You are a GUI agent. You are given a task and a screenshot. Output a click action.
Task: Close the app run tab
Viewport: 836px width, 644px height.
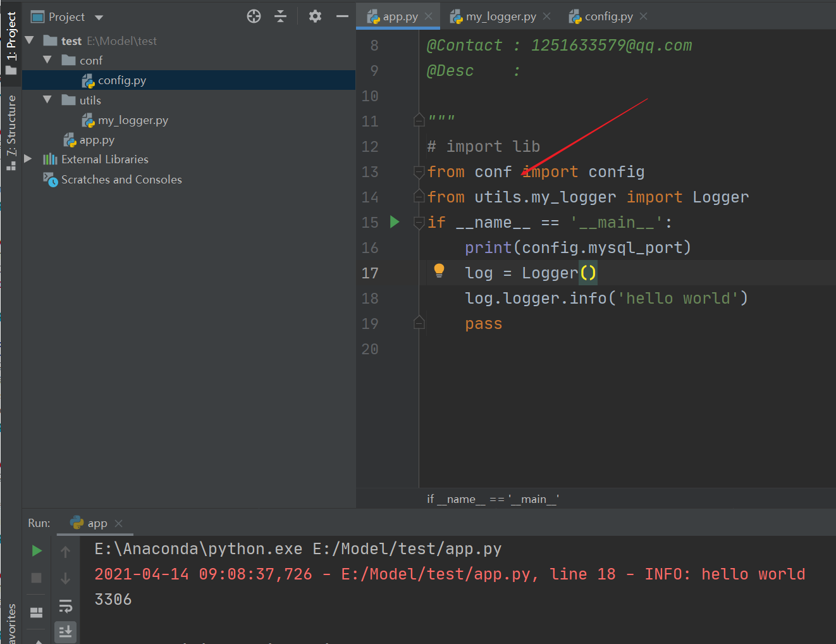tap(119, 523)
